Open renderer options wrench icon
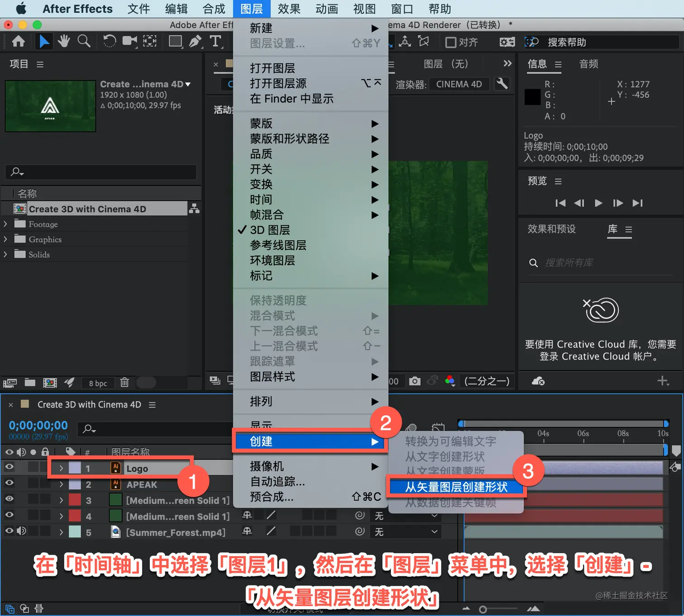Screen dimensions: 684x616 (x=502, y=84)
